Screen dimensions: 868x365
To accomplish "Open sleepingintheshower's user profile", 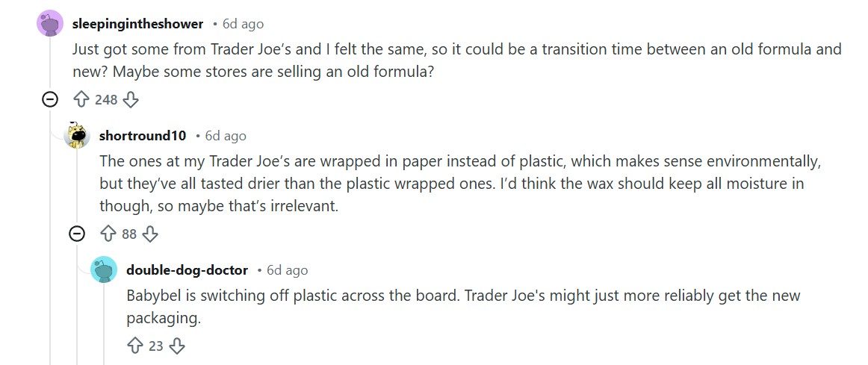I will (137, 24).
